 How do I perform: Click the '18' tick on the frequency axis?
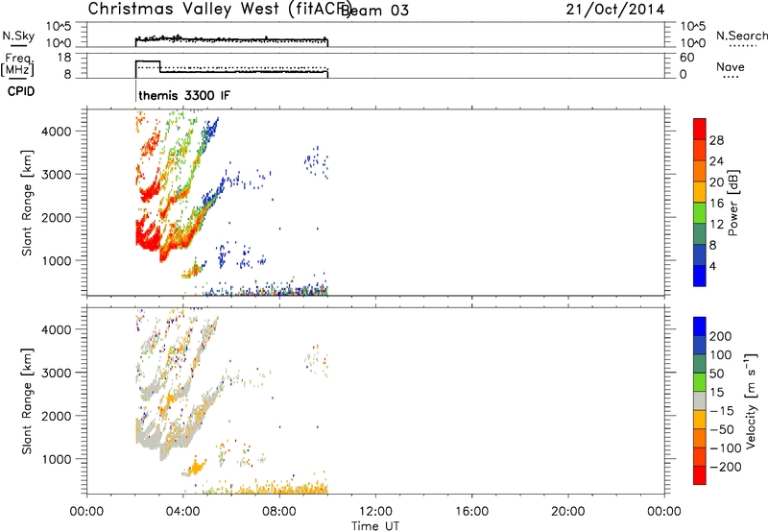(64, 58)
